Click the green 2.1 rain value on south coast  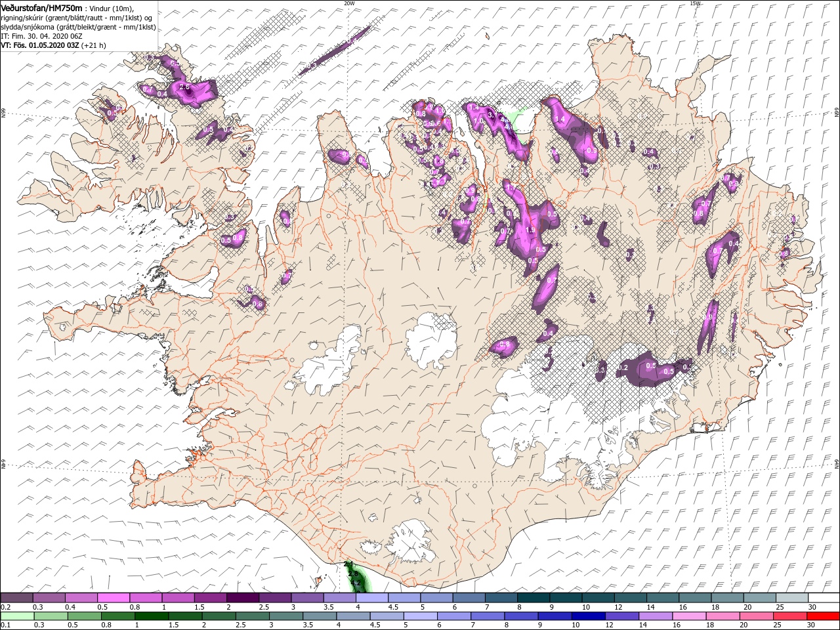[x=348, y=564]
